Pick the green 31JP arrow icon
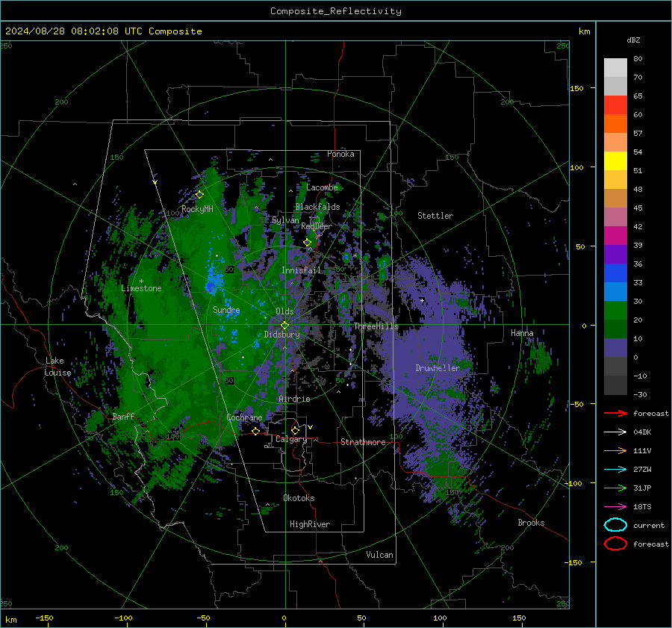The width and height of the screenshot is (672, 628). click(x=615, y=488)
